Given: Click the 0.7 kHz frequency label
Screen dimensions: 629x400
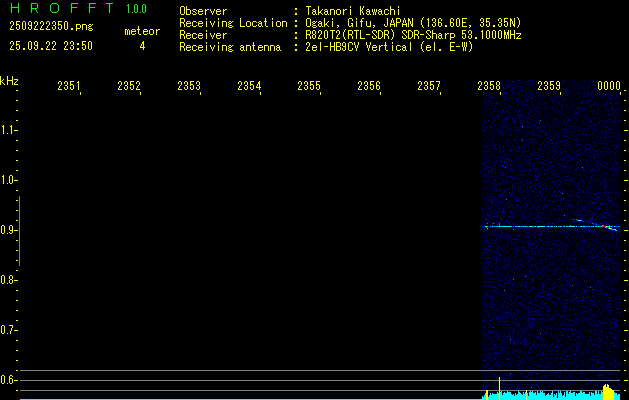Looking at the screenshot, I should coord(8,330).
